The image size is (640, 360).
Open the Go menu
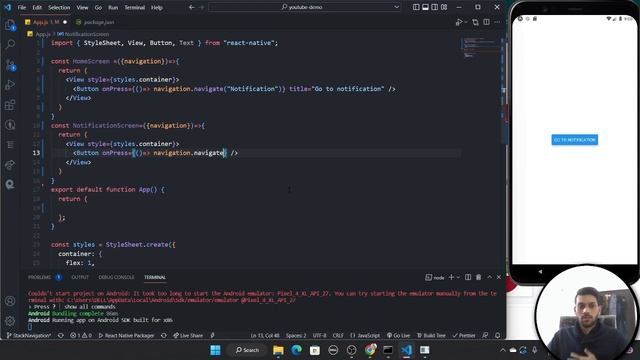pos(98,7)
